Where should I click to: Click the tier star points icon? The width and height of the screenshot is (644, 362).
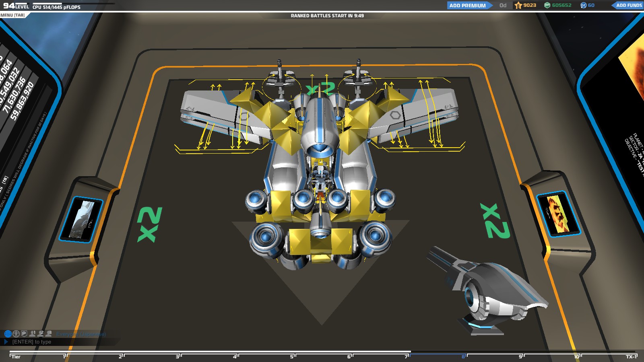(518, 5)
